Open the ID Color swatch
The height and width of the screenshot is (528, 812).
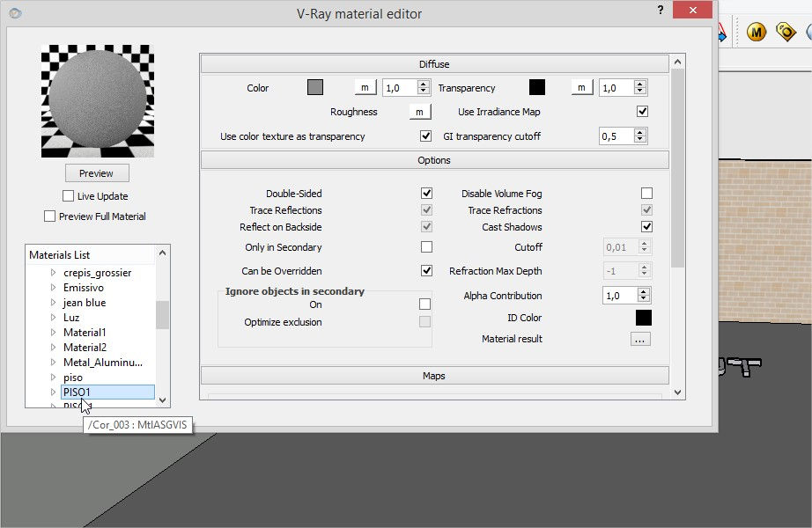[x=643, y=318]
